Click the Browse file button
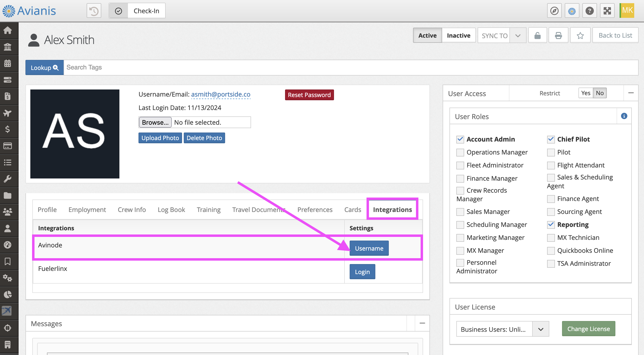Viewport: 644px width, 355px height. pos(155,122)
